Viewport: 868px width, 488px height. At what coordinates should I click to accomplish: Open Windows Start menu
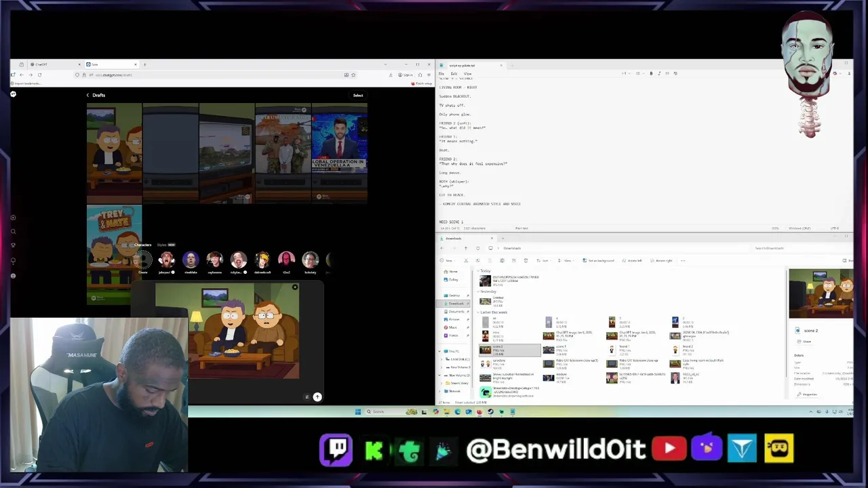[x=358, y=411]
